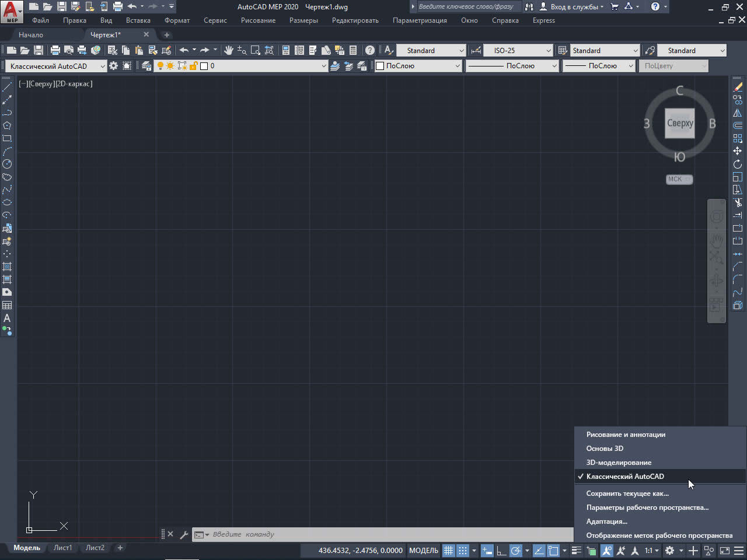Viewport: 747px width, 560px height.
Task: Toggle Polar Tracking in status bar
Action: pos(516,550)
